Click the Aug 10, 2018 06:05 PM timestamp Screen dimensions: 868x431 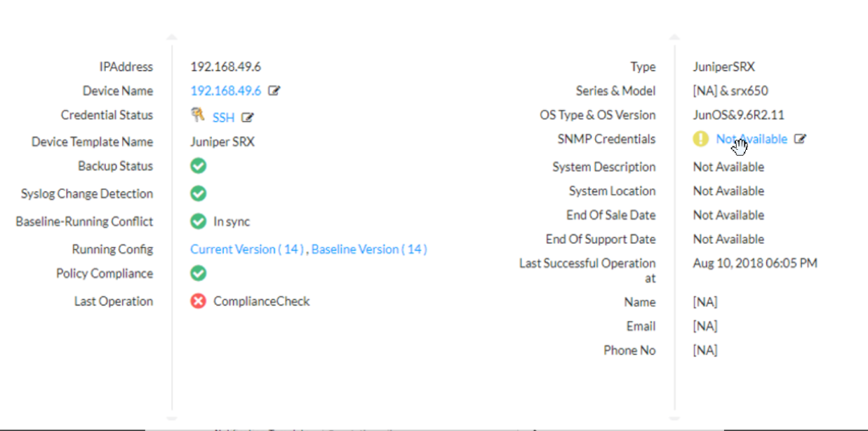click(x=755, y=263)
